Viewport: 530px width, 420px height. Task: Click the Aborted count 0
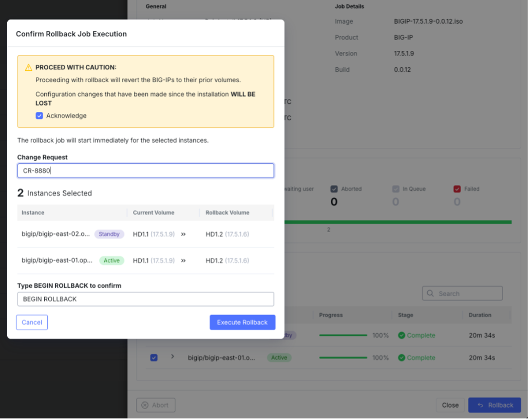[x=335, y=202]
